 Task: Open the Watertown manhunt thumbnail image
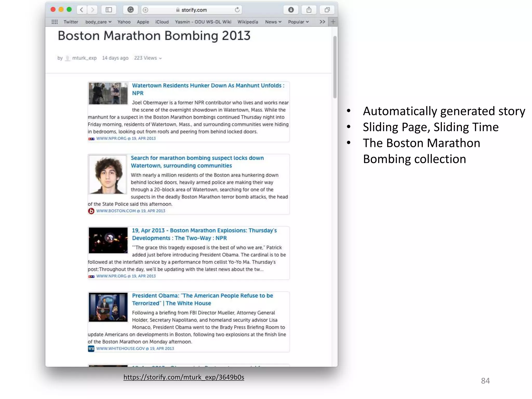pyautogui.click(x=108, y=94)
